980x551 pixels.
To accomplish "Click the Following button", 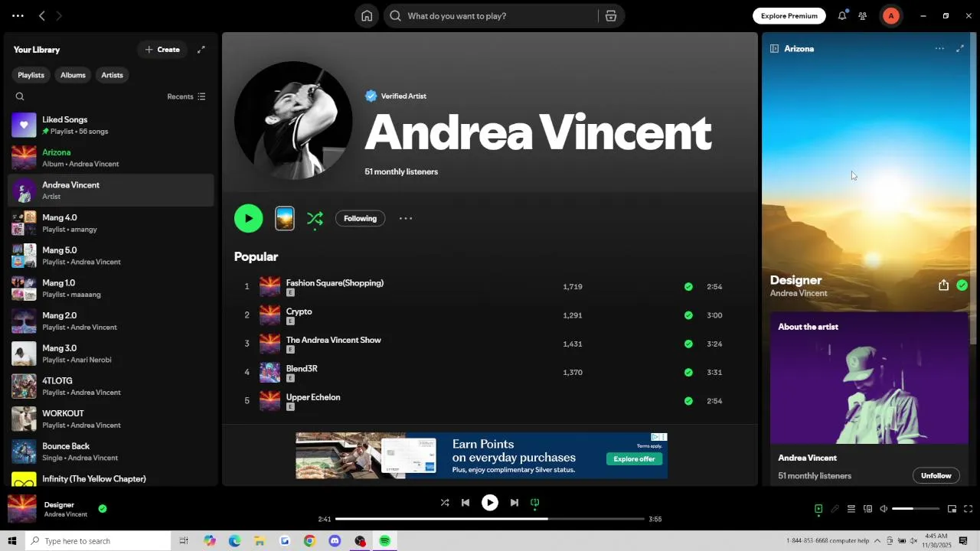I will [360, 219].
